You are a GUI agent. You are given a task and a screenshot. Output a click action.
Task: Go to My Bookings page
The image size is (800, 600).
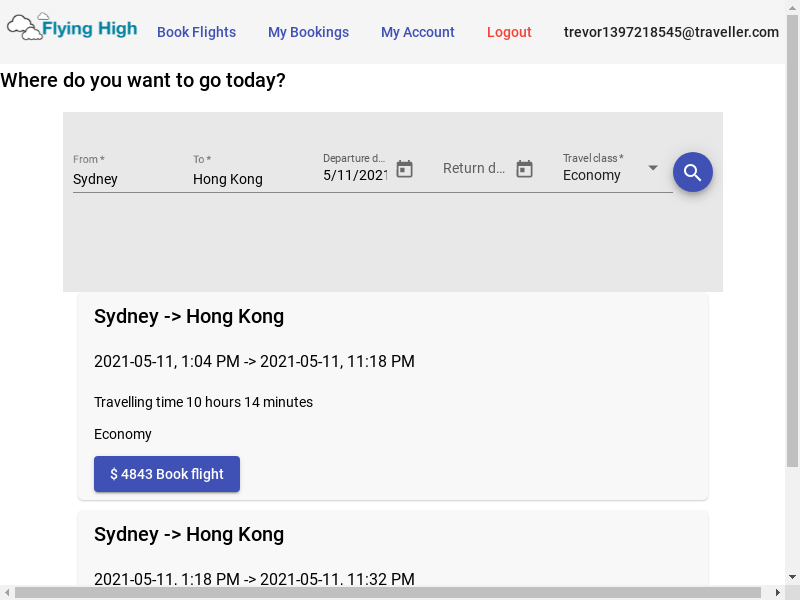pyautogui.click(x=309, y=32)
